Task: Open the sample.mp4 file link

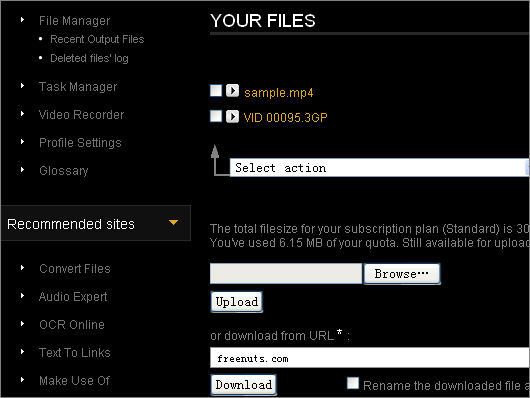Action: (279, 93)
